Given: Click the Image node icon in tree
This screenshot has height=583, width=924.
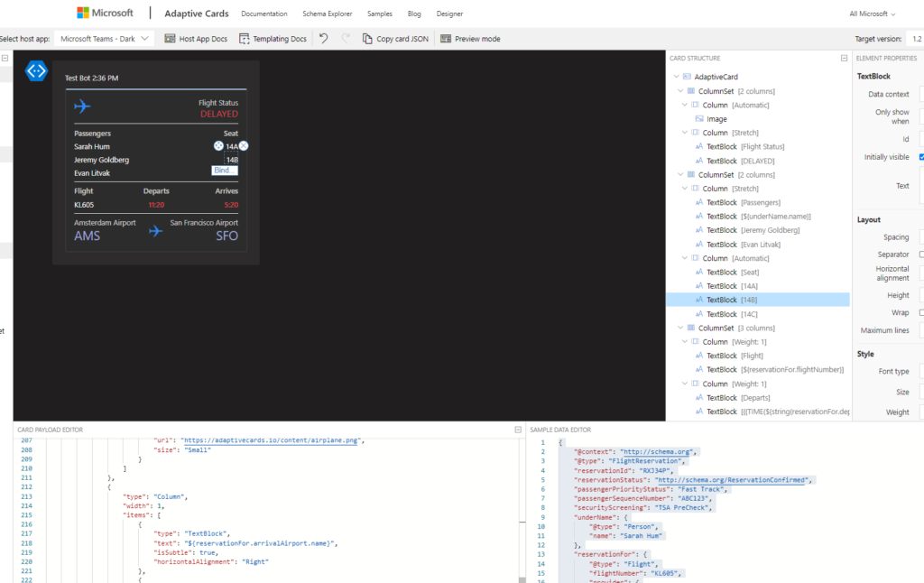Looking at the screenshot, I should tap(699, 118).
